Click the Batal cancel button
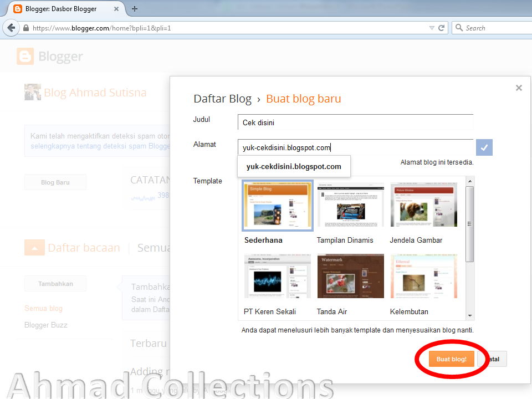The height and width of the screenshot is (399, 532). pos(492,359)
